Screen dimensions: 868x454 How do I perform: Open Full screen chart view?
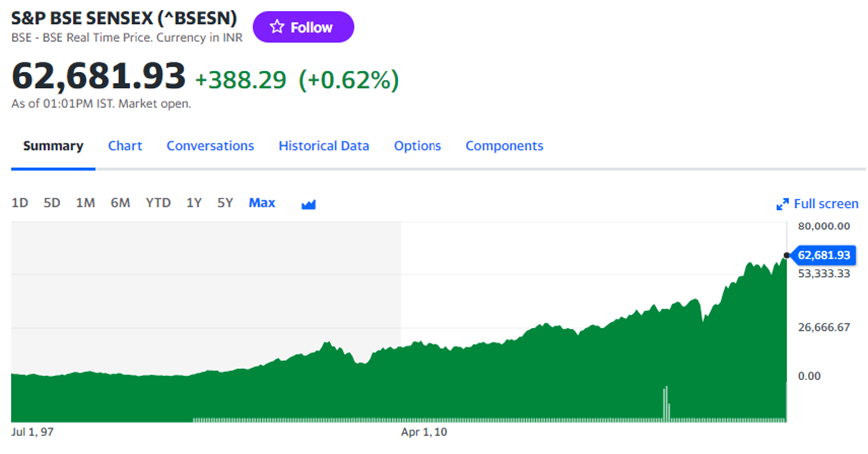click(817, 204)
